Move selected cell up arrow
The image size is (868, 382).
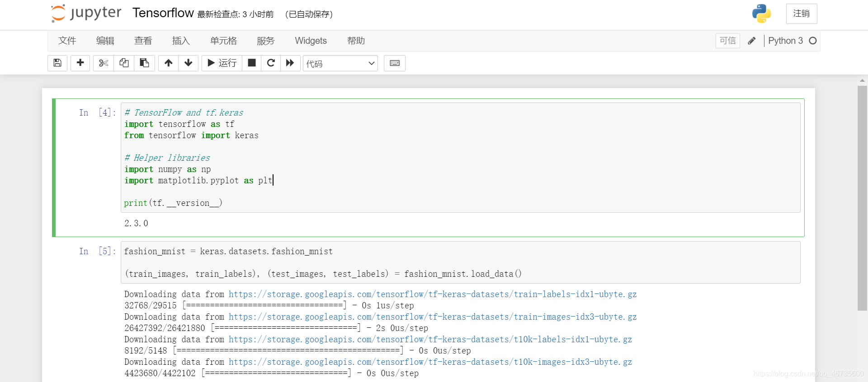[x=168, y=63]
